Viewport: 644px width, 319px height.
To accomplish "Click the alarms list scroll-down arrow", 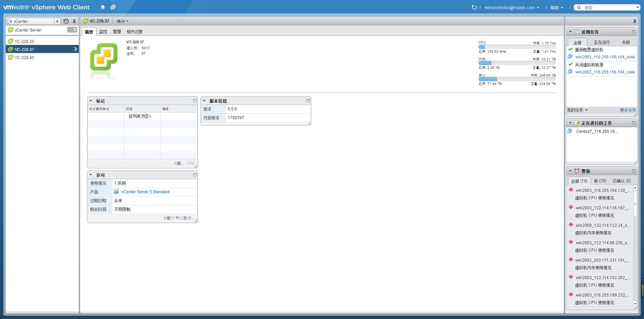I will (x=635, y=304).
